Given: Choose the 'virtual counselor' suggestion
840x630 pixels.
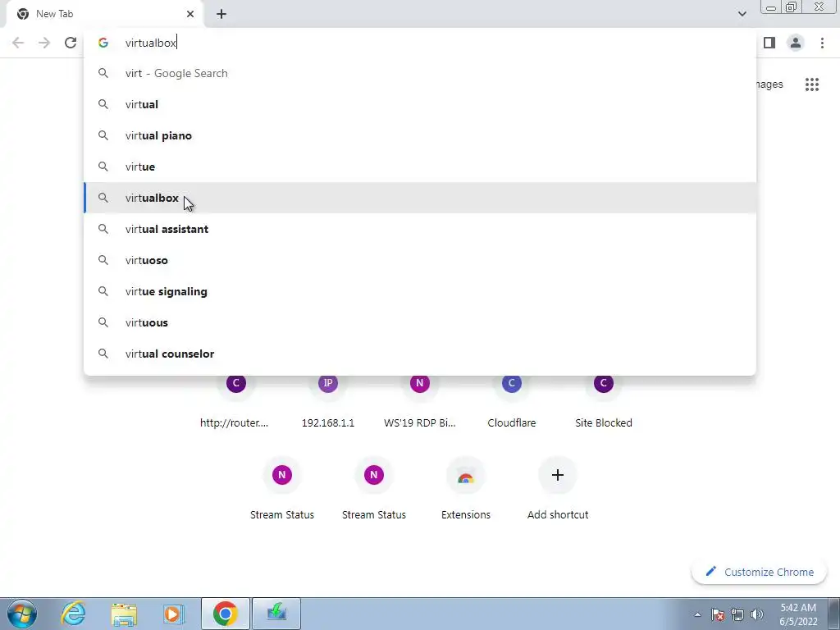Looking at the screenshot, I should (420, 354).
